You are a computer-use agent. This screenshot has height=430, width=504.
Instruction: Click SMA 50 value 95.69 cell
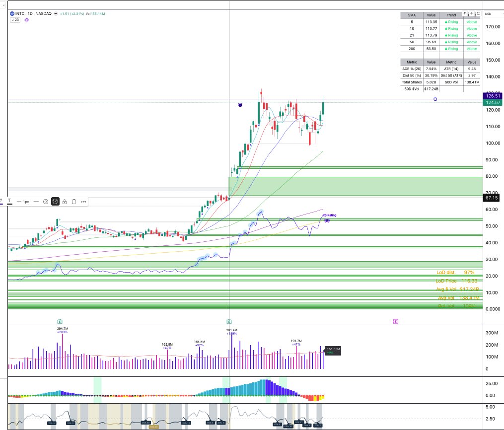(431, 42)
